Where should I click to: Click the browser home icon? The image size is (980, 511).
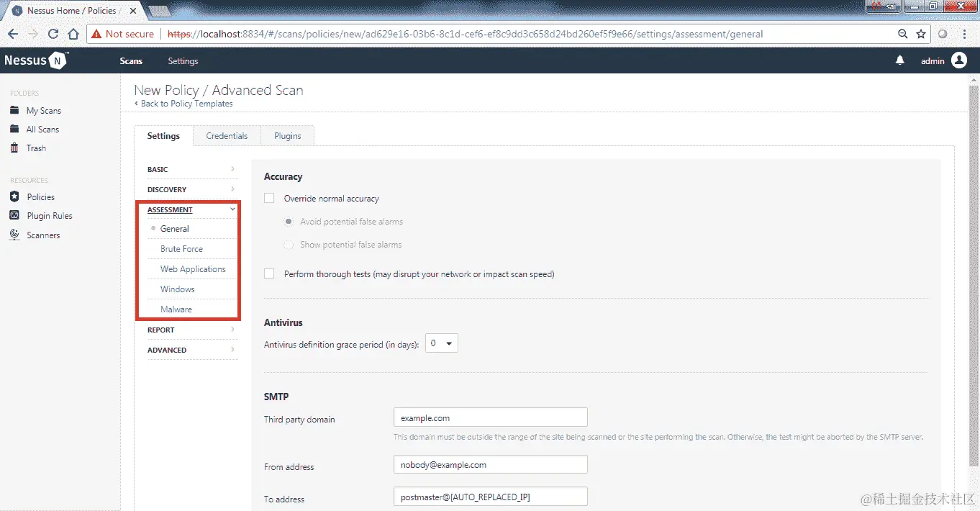click(x=73, y=34)
